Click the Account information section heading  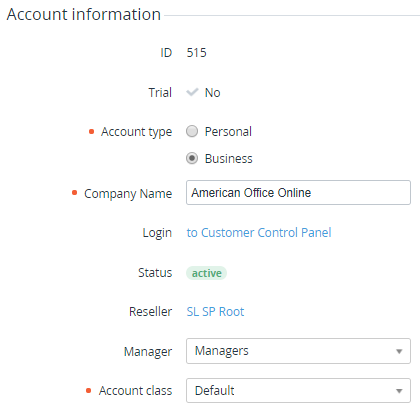click(84, 14)
